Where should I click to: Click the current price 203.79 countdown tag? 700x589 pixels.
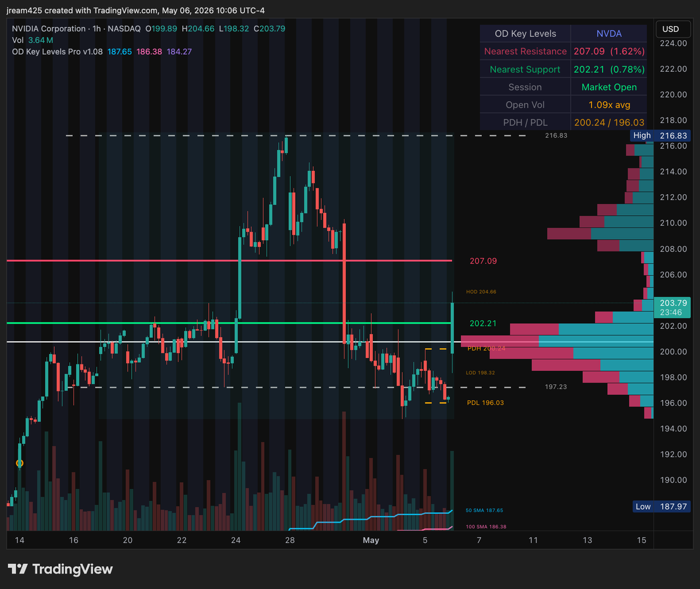tap(673, 307)
